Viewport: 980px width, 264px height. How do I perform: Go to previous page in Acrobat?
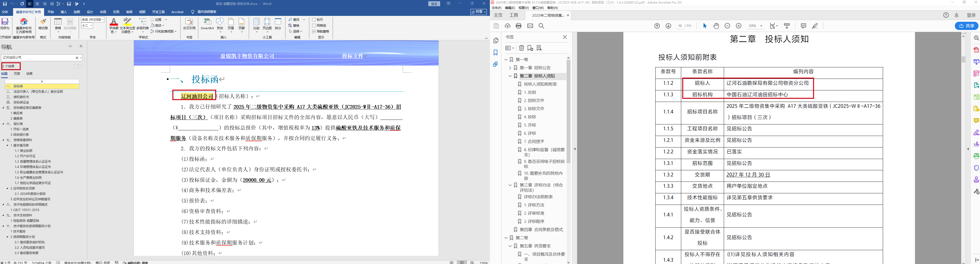coord(657,26)
